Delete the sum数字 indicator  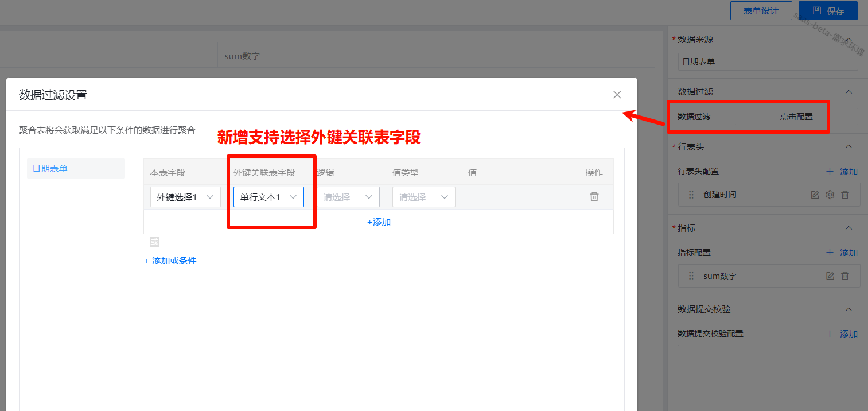(x=845, y=276)
